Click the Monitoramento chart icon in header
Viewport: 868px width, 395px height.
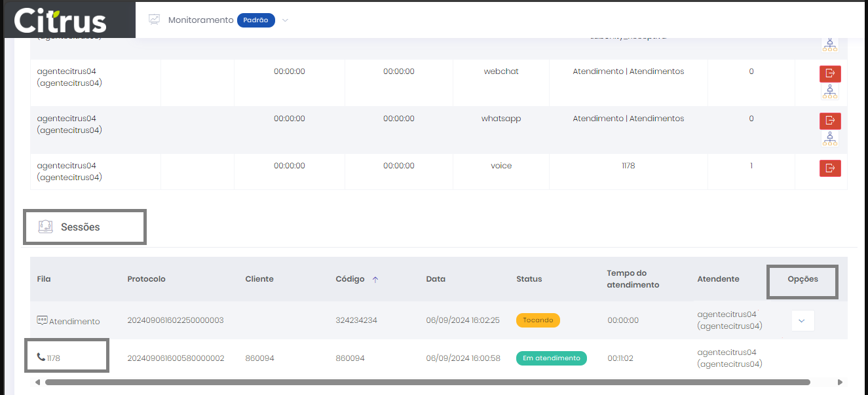(x=154, y=20)
